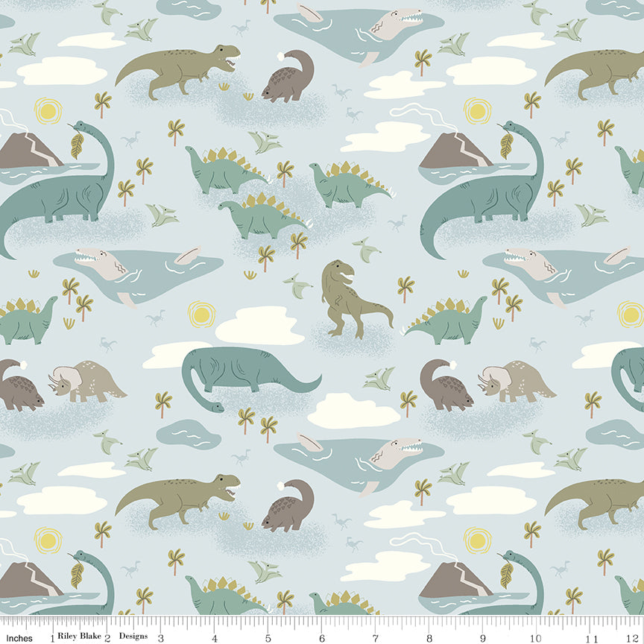Select the number 4 on the ruler
The height and width of the screenshot is (644, 644).
pyautogui.click(x=215, y=638)
